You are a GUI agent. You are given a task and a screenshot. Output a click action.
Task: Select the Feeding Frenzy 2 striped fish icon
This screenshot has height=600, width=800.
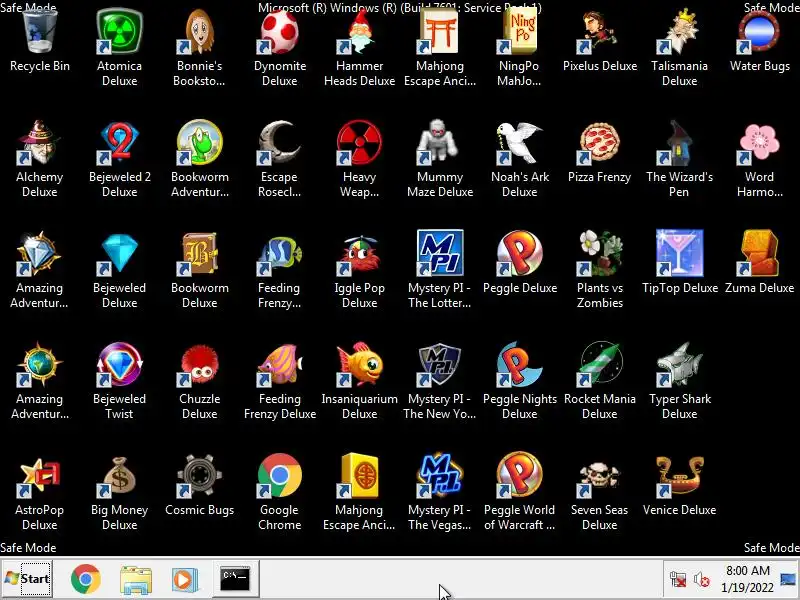279,254
